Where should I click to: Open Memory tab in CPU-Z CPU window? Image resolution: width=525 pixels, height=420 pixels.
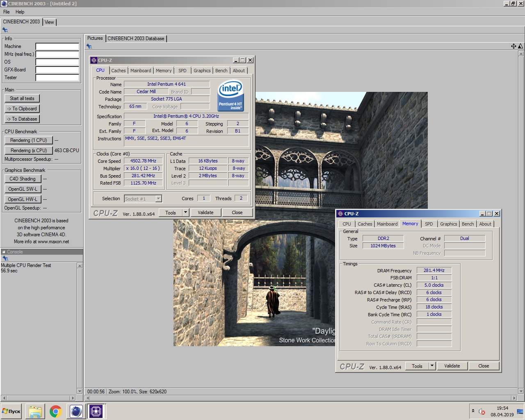[x=164, y=71]
